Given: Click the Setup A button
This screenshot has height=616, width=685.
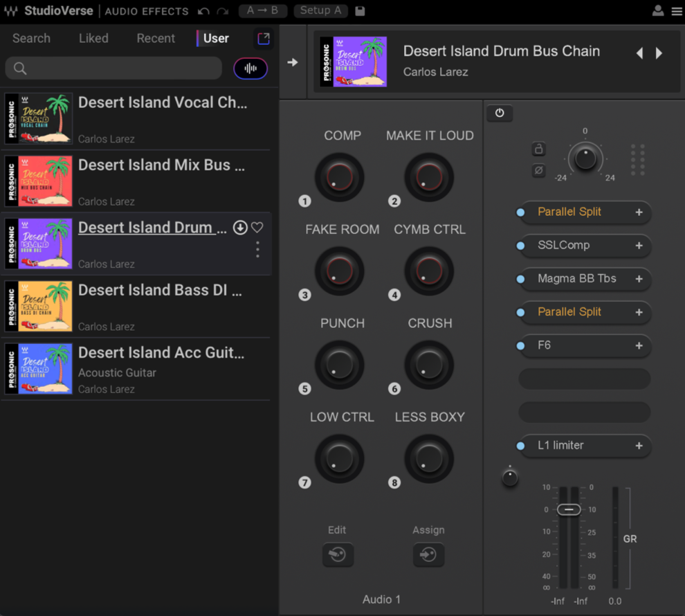Looking at the screenshot, I should point(321,11).
